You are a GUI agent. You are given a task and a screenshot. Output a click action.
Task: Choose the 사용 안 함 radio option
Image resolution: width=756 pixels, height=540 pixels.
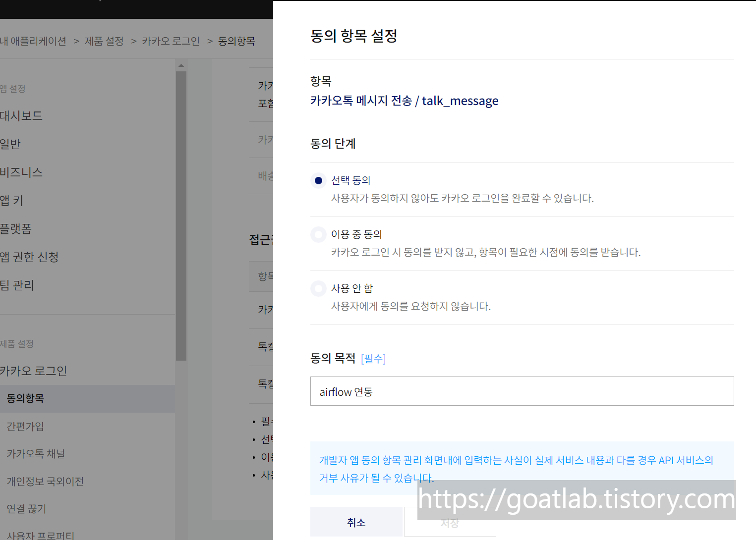click(318, 288)
